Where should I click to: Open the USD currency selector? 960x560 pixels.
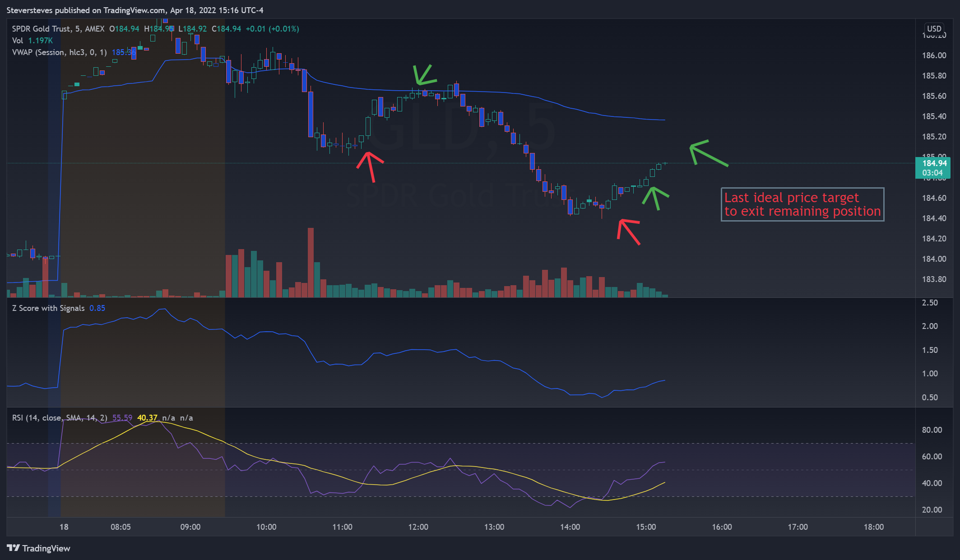(x=934, y=28)
